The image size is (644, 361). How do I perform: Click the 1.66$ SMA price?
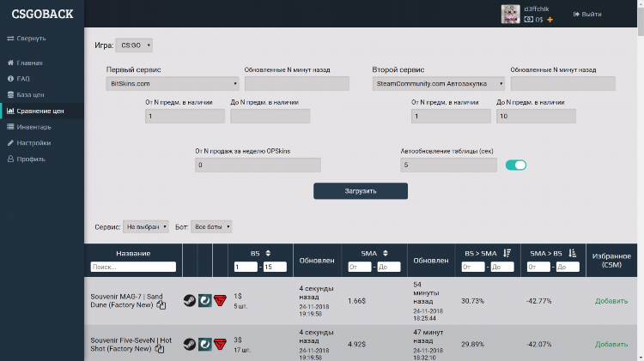pos(356,301)
